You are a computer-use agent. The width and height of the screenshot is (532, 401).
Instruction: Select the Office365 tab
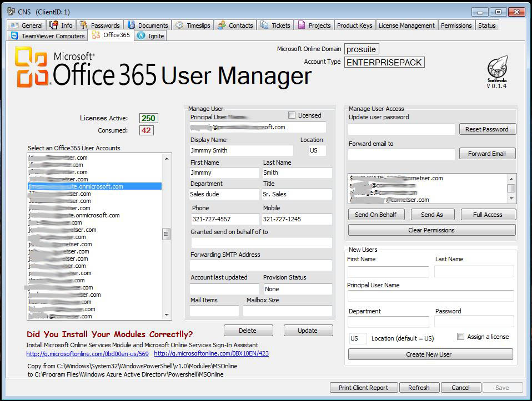111,35
